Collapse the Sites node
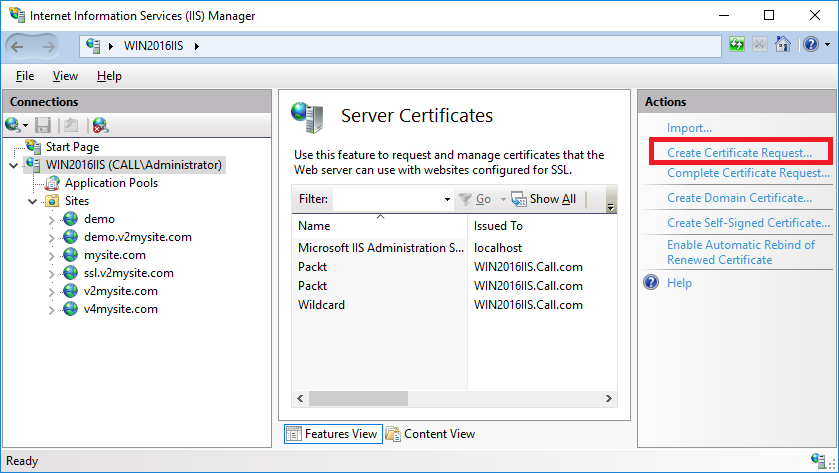Image resolution: width=839 pixels, height=473 pixels. (x=33, y=202)
